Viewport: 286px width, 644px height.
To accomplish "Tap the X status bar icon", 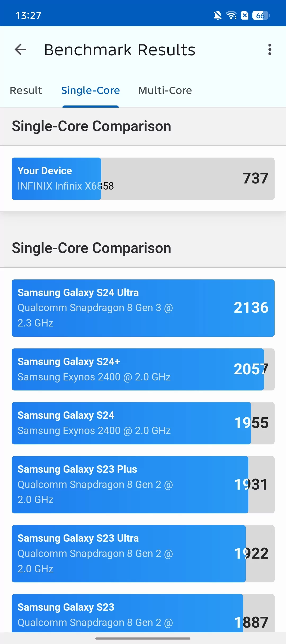I will click(245, 16).
